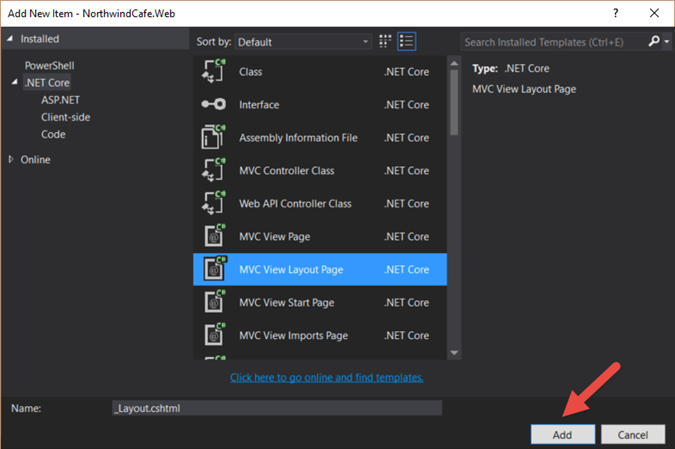Select the Interface template icon
This screenshot has height=449, width=675.
[x=213, y=105]
